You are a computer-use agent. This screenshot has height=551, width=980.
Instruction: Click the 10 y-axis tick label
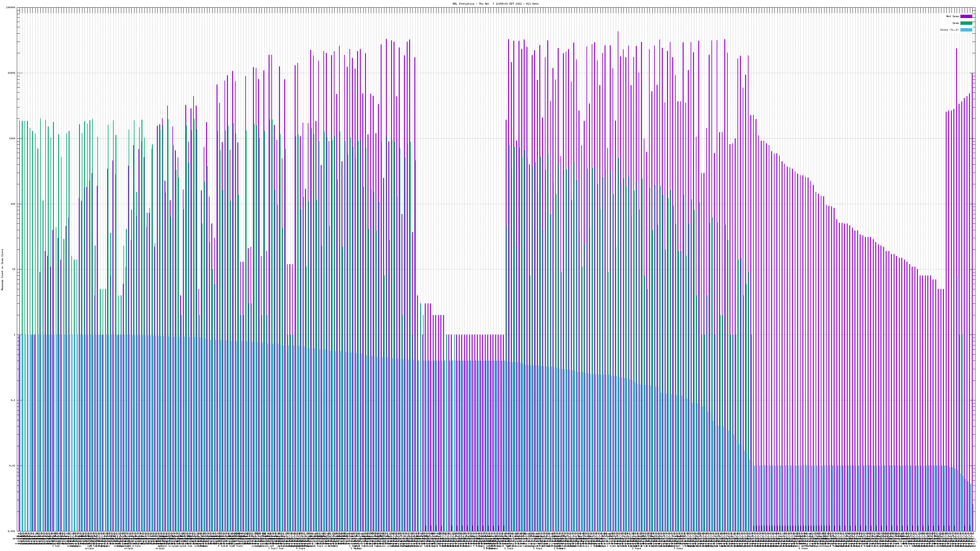pos(14,269)
